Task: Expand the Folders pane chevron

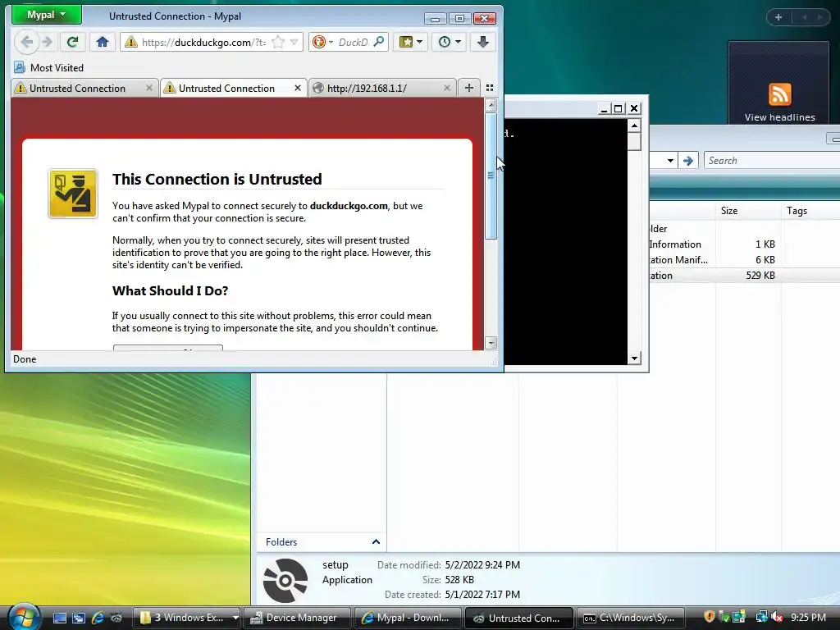Action: coord(376,541)
